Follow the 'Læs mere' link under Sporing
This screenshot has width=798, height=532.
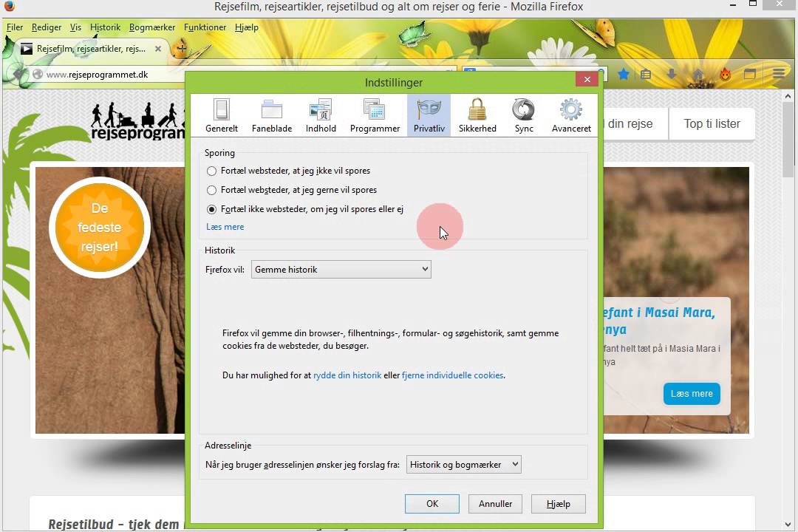coord(225,227)
